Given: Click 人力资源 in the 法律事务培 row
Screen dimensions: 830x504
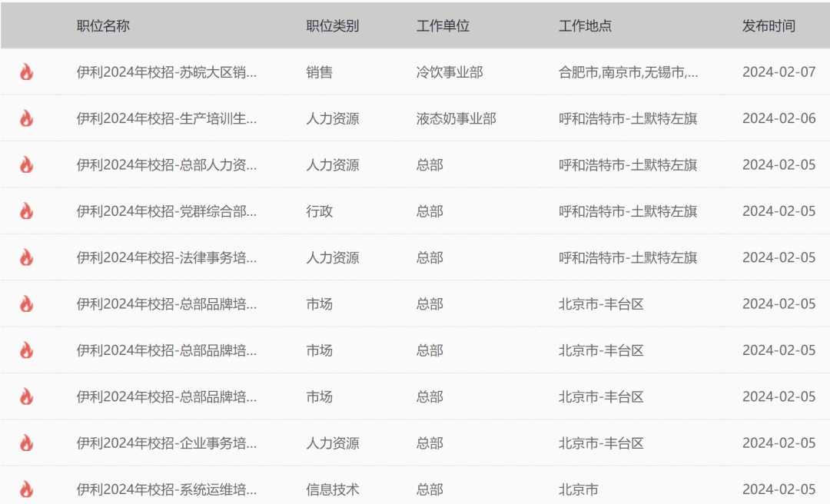Looking at the screenshot, I should [333, 258].
